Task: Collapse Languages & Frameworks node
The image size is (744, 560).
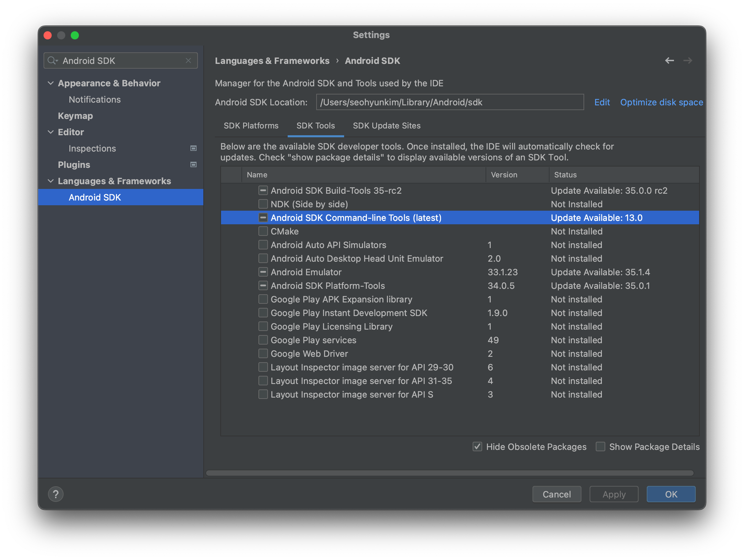Action: tap(51, 181)
